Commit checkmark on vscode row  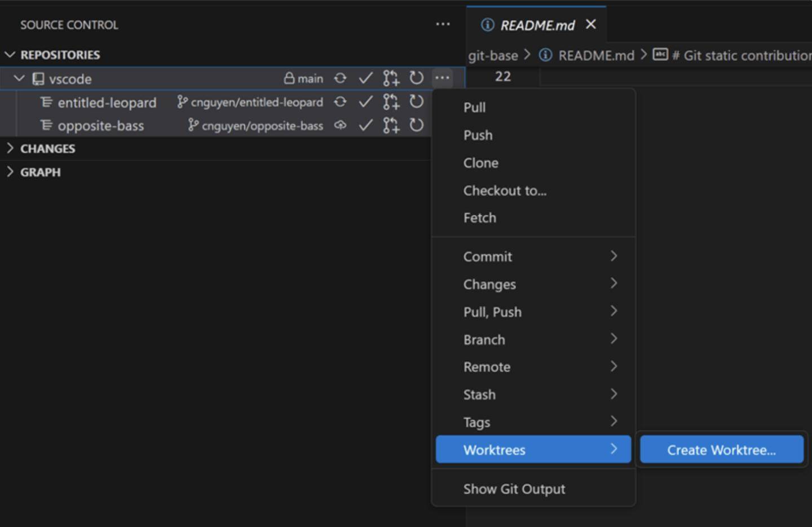click(x=365, y=78)
